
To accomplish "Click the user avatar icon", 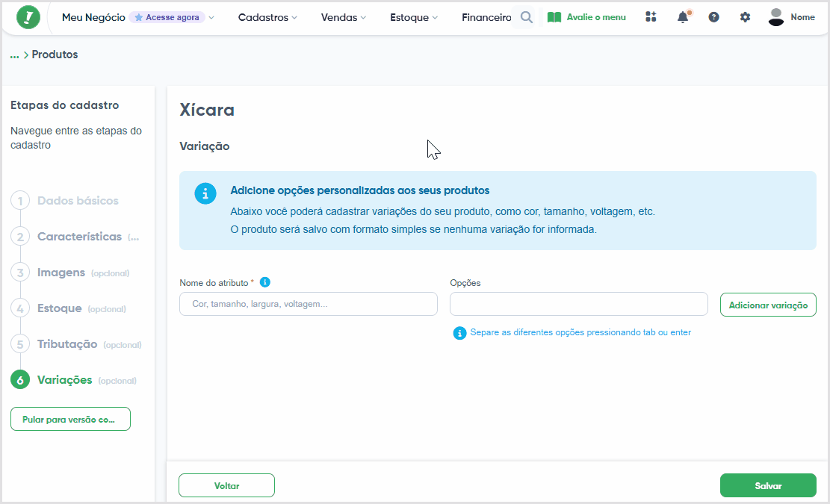I will [x=776, y=17].
